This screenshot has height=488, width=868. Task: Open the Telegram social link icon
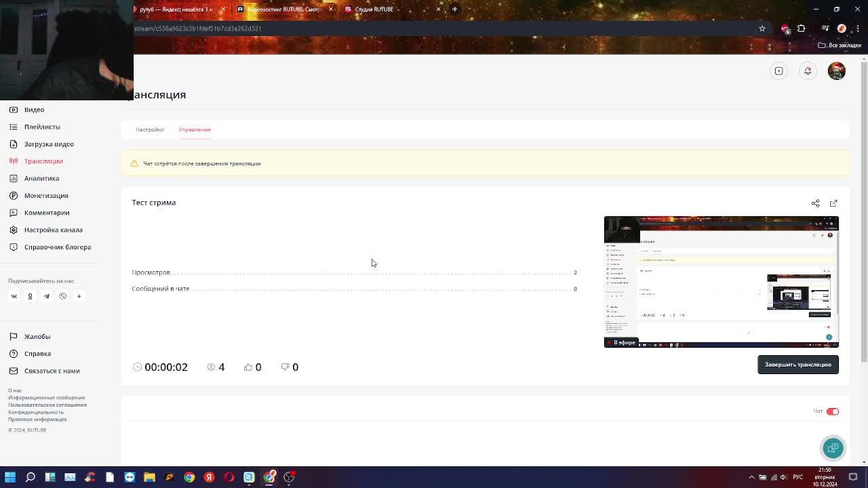click(x=47, y=296)
